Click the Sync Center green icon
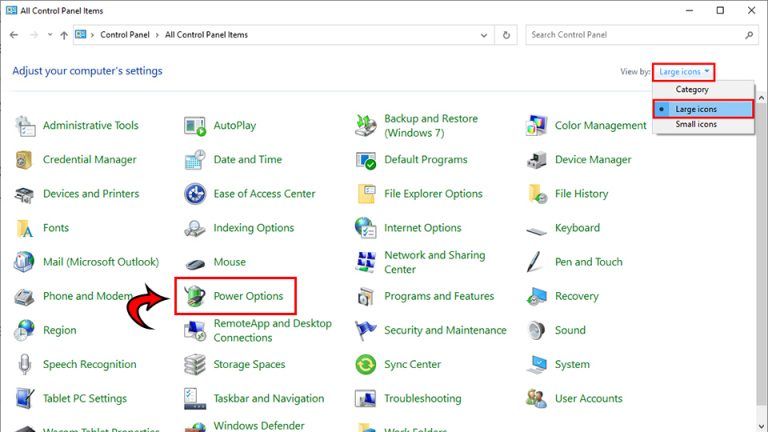The height and width of the screenshot is (432, 768). click(365, 364)
